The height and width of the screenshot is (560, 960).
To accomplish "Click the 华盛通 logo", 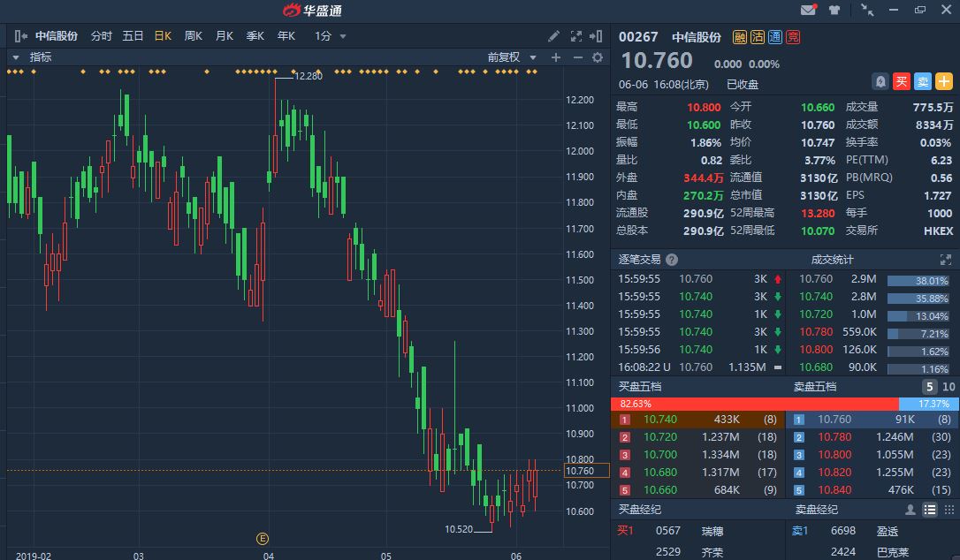I will point(312,11).
